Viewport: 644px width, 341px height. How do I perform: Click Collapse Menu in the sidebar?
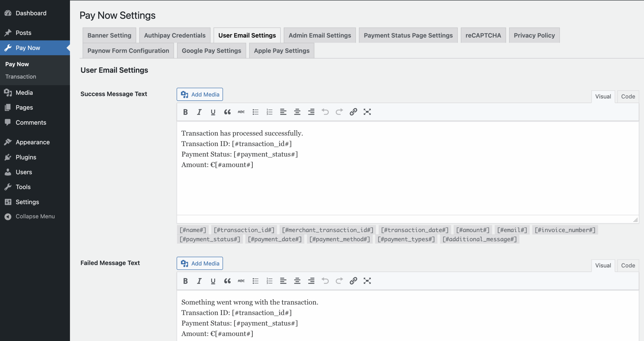(35, 217)
